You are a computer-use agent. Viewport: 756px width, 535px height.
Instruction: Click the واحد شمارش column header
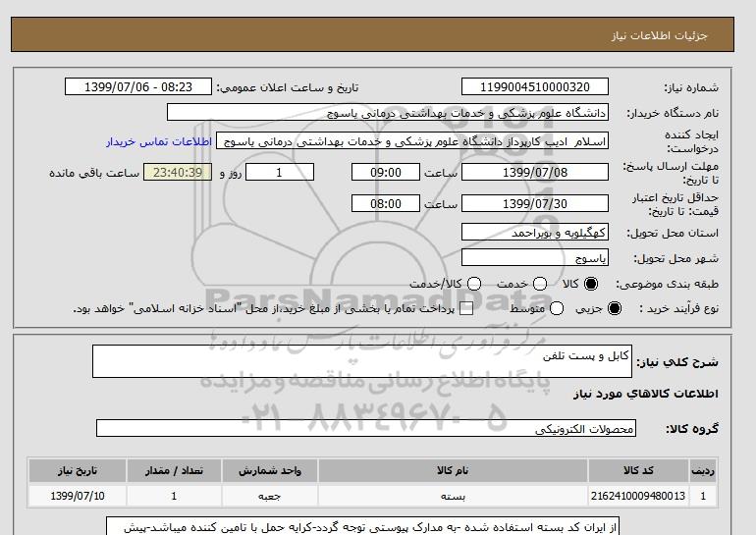coord(270,471)
